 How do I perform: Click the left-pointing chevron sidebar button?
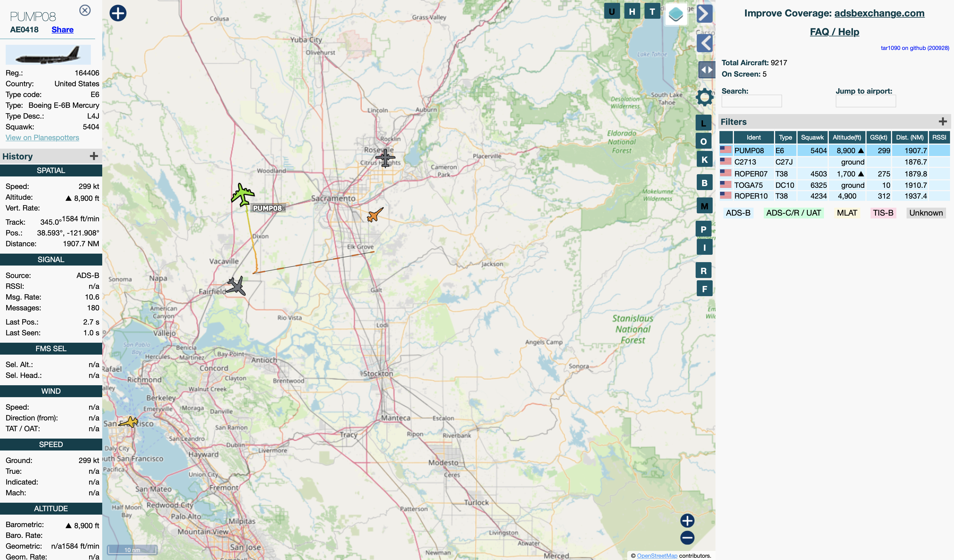coord(704,43)
